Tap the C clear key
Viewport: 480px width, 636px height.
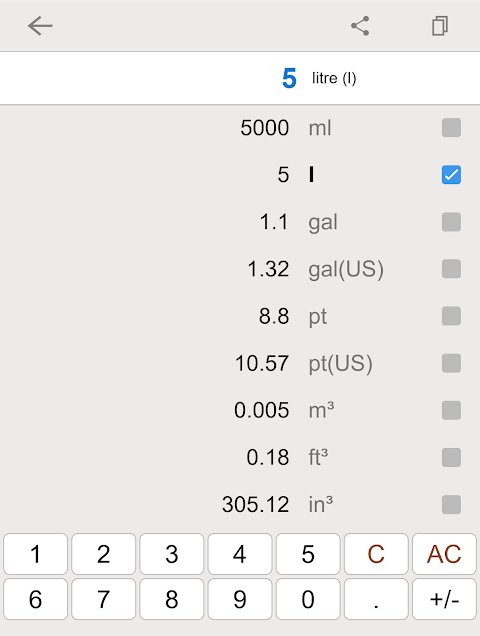point(376,554)
